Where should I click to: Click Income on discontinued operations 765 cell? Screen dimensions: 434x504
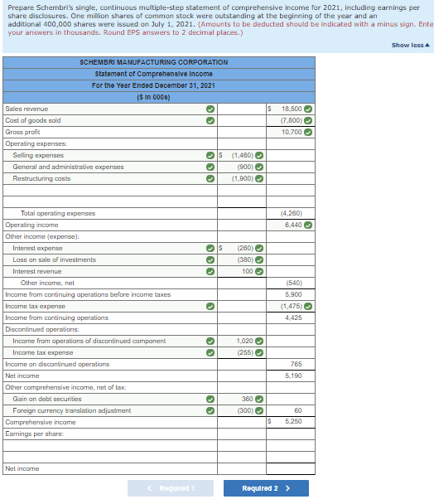tap(291, 364)
